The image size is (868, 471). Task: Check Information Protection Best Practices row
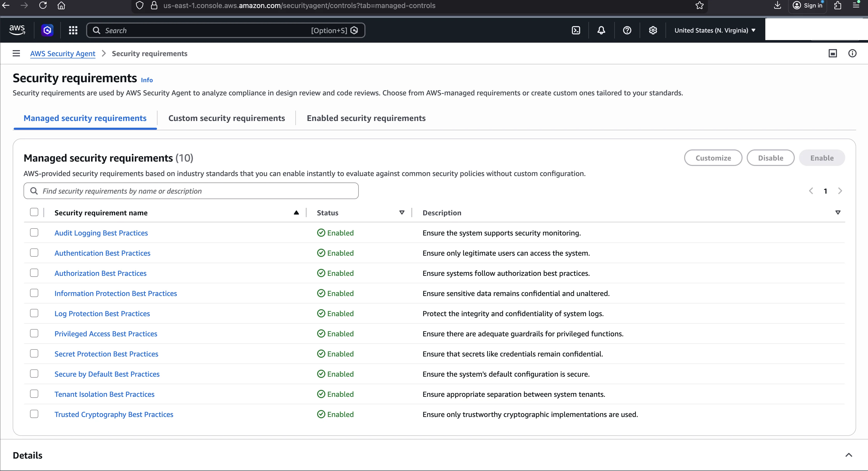pos(34,293)
